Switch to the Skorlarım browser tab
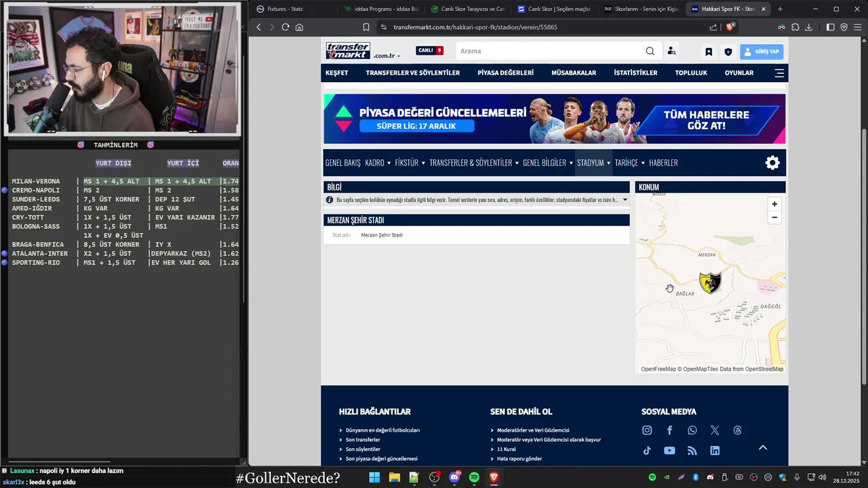This screenshot has height=488, width=868. coord(642,9)
